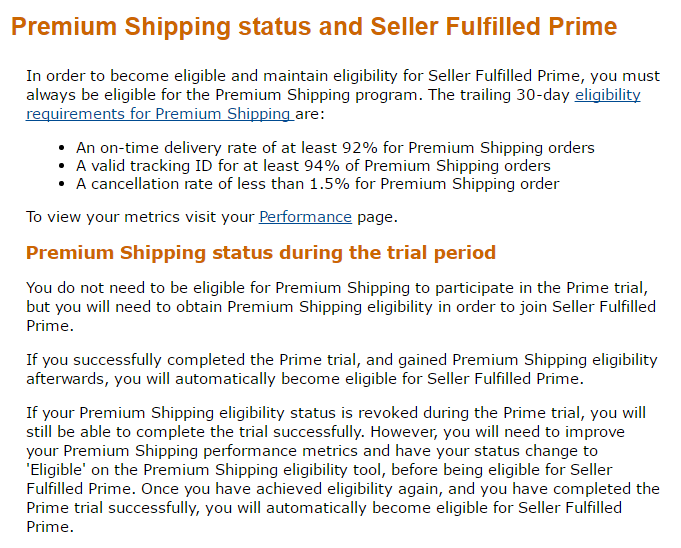
Task: Click the valid tracking ID bullet item
Action: 313,165
